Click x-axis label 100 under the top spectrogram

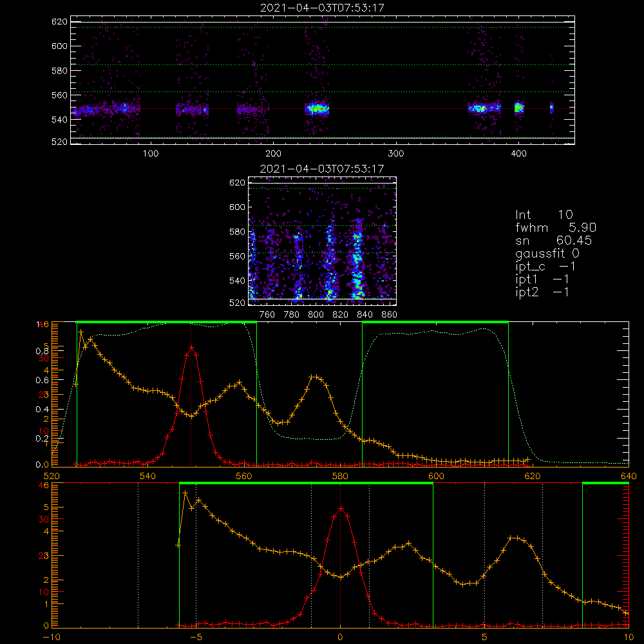(x=151, y=154)
